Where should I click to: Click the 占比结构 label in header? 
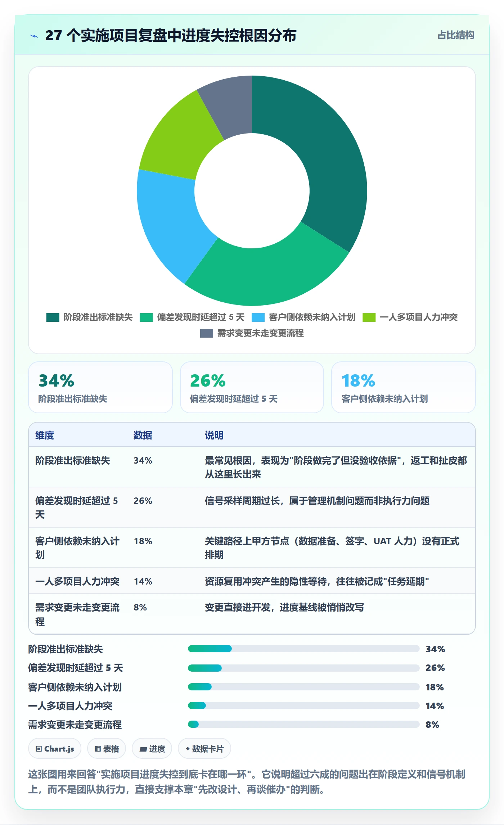tap(456, 35)
